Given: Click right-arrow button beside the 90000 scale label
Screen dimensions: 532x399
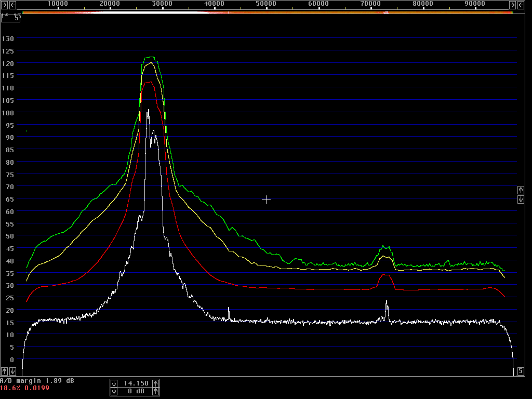Looking at the screenshot, I should (513, 5).
